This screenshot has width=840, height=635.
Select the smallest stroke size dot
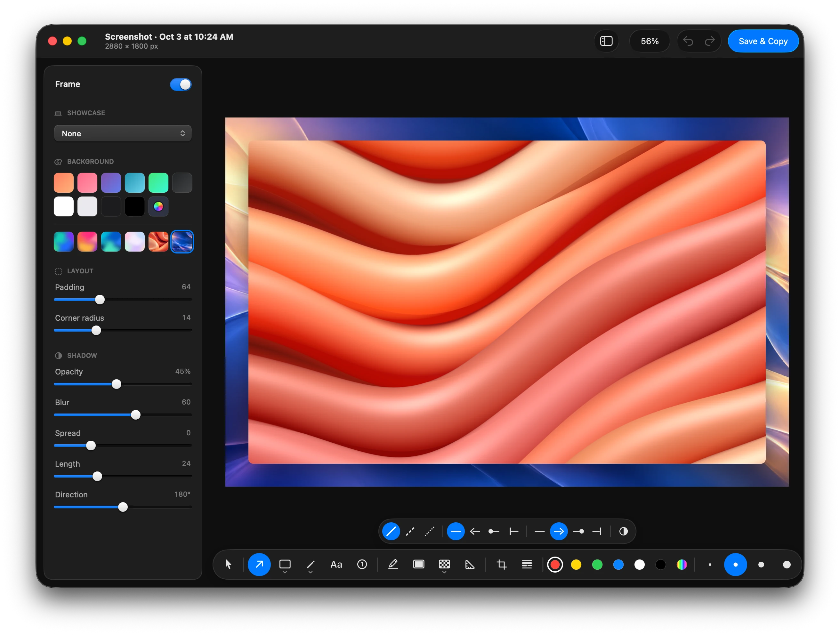[710, 564]
